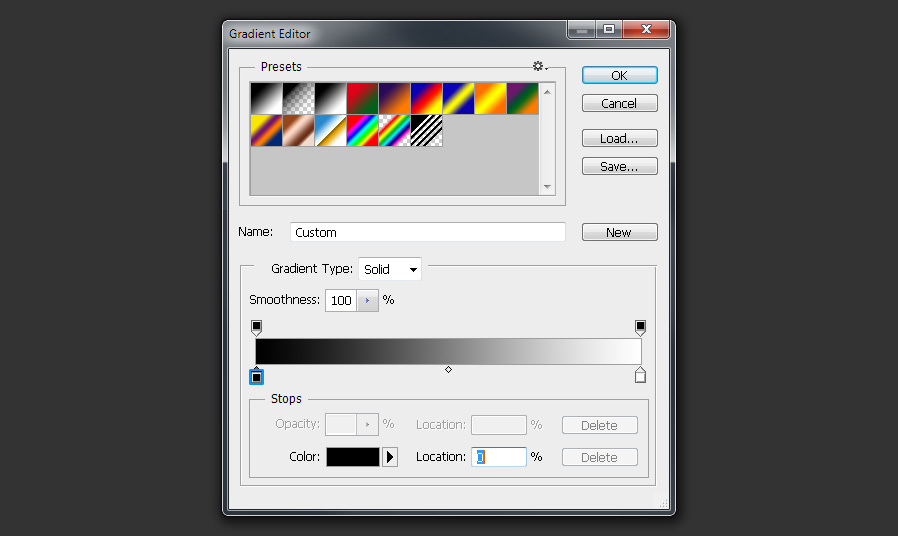The image size is (898, 536).
Task: Select the left opacity stop
Action: 257,328
